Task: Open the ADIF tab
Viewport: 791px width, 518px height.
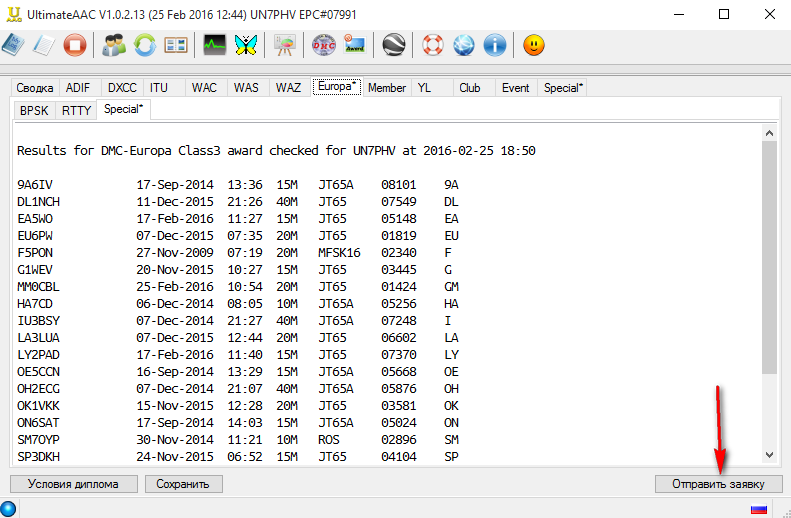Action: [x=78, y=88]
